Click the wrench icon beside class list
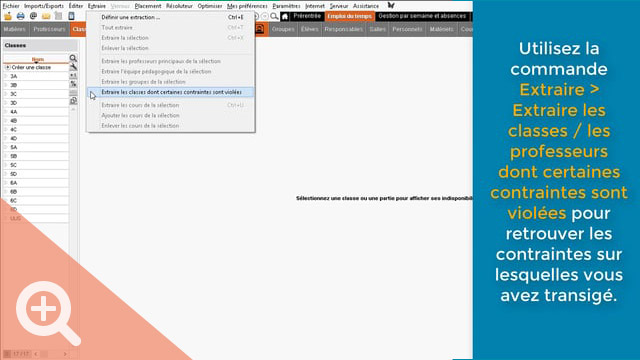 (73, 67)
